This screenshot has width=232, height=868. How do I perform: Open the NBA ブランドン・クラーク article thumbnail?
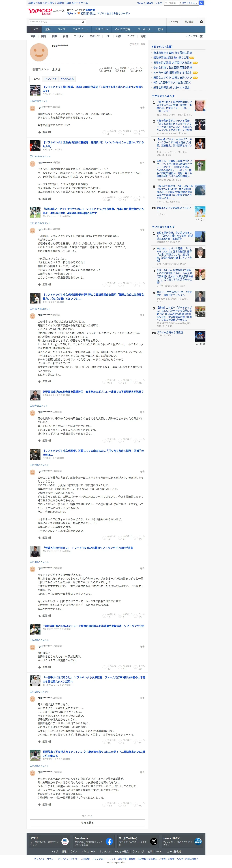tap(200, 143)
